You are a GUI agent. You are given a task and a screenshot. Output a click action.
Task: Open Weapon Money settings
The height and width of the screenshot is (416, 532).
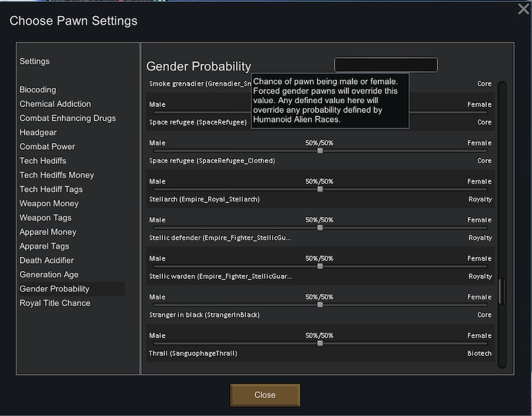pos(49,204)
